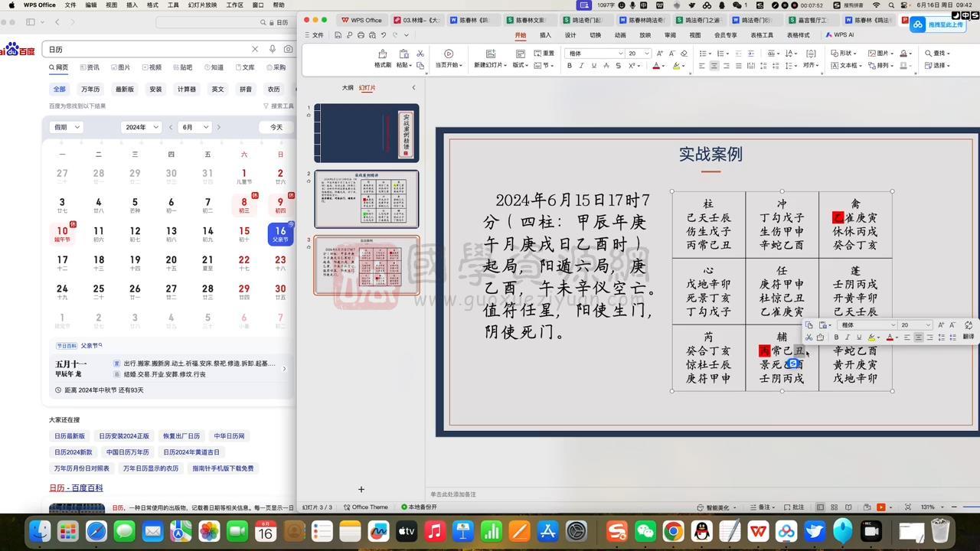Open the WPS AI tab
This screenshot has width=980, height=551.
(840, 35)
